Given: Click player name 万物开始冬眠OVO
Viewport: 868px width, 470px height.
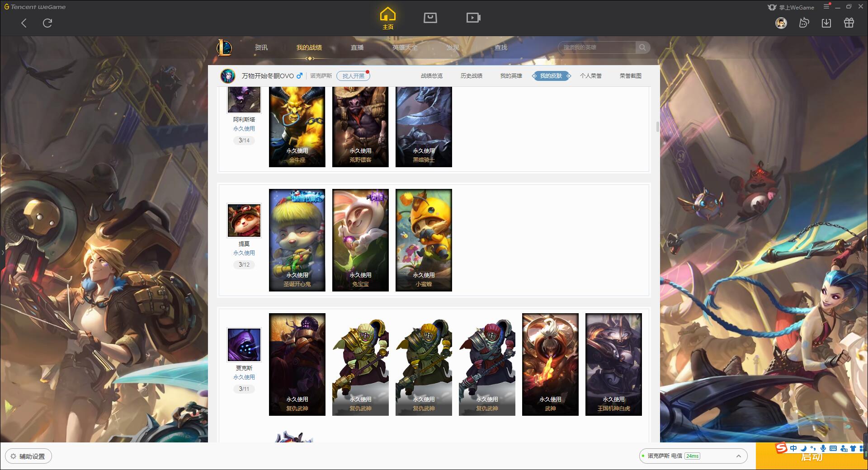Looking at the screenshot, I should pyautogui.click(x=268, y=76).
